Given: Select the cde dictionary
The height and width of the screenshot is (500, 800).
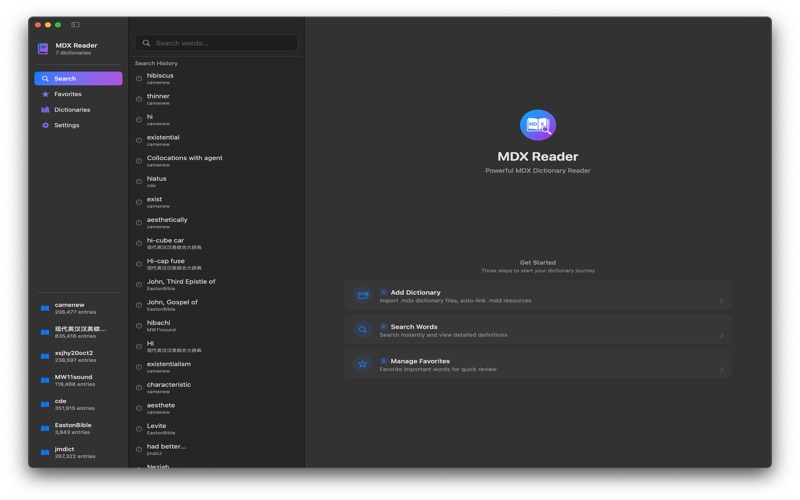Looking at the screenshot, I should tap(78, 404).
